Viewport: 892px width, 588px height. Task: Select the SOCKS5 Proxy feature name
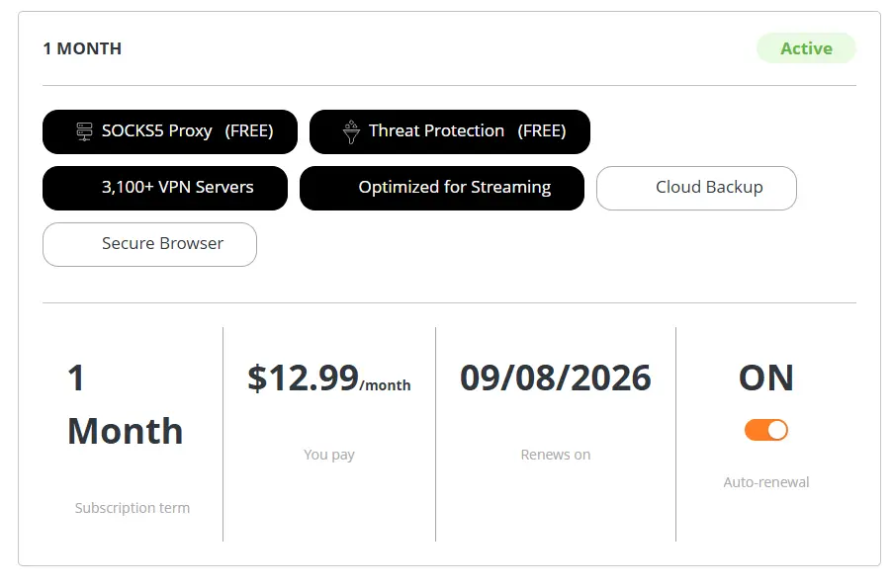(x=157, y=130)
